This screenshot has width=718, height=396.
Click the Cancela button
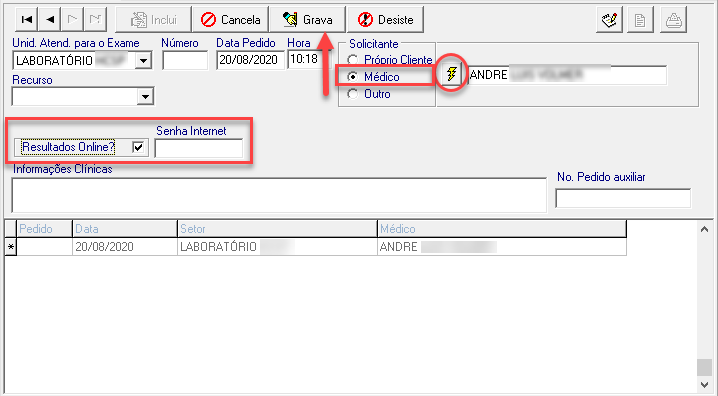tap(231, 20)
